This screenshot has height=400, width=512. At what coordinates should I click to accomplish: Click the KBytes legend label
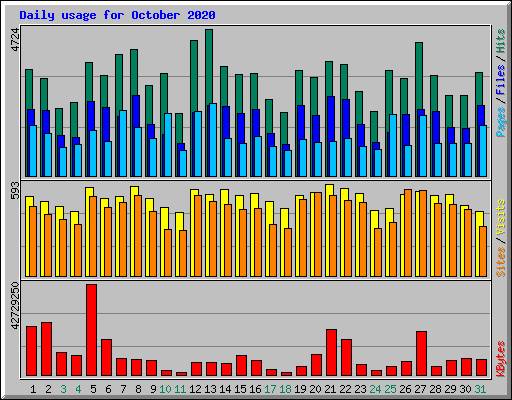(501, 359)
